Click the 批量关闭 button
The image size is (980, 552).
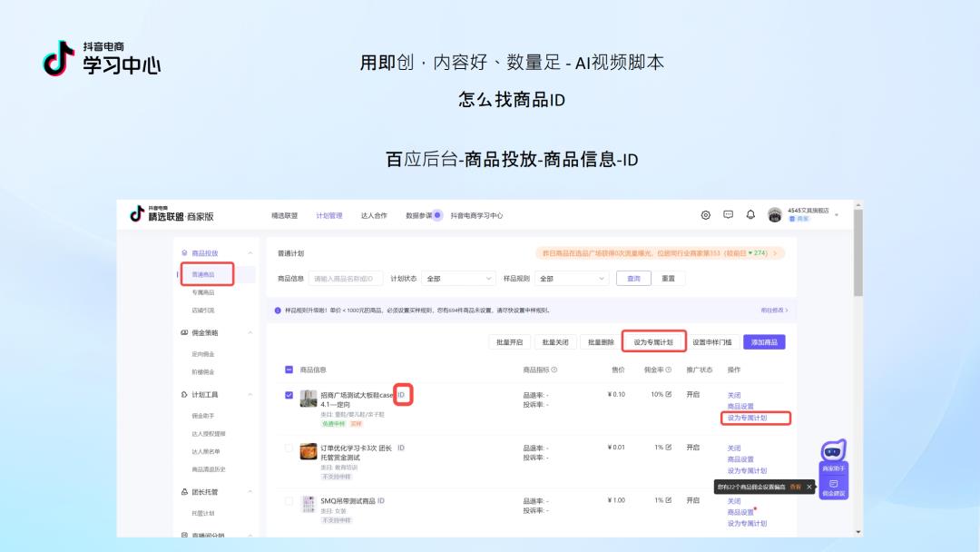pyautogui.click(x=555, y=342)
